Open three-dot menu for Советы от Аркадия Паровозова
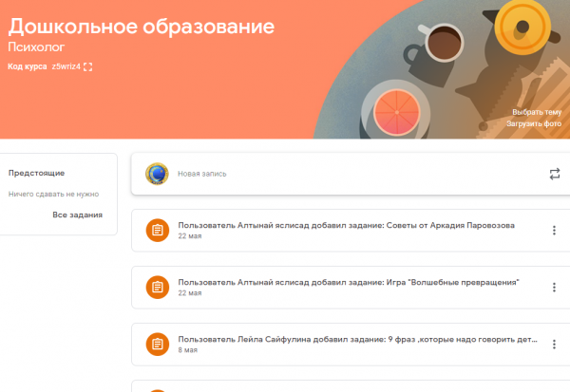Viewport: 570px width, 392px height. [555, 231]
